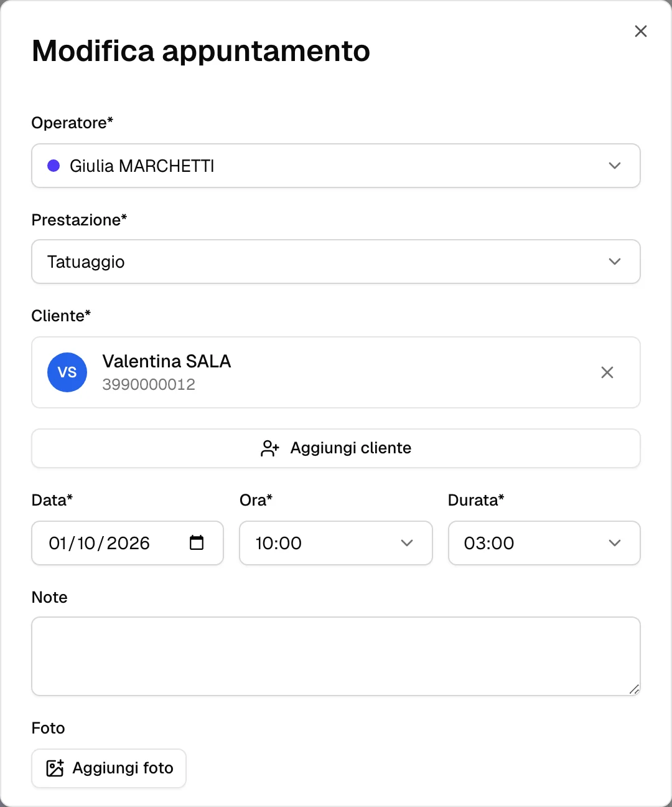Click the Durata* label
672x807 pixels.
click(476, 500)
